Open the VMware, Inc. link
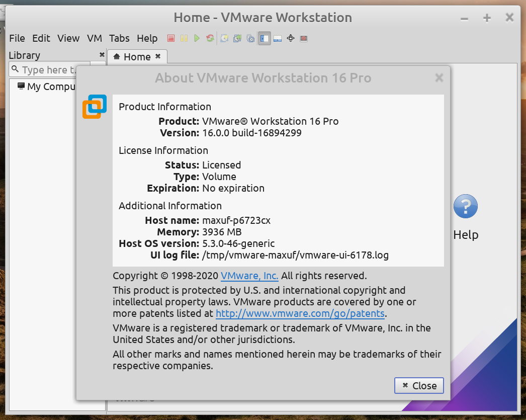Image resolution: width=526 pixels, height=420 pixels. (249, 276)
